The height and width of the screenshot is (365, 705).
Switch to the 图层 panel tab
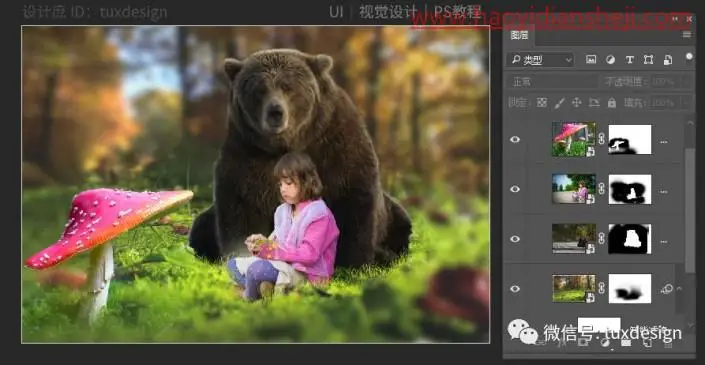519,36
